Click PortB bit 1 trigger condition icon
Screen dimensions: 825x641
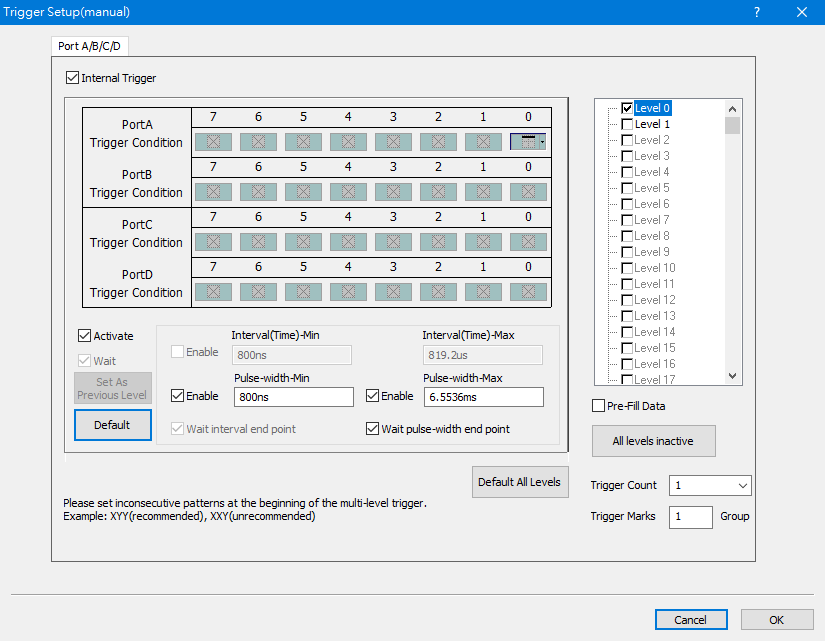(483, 192)
